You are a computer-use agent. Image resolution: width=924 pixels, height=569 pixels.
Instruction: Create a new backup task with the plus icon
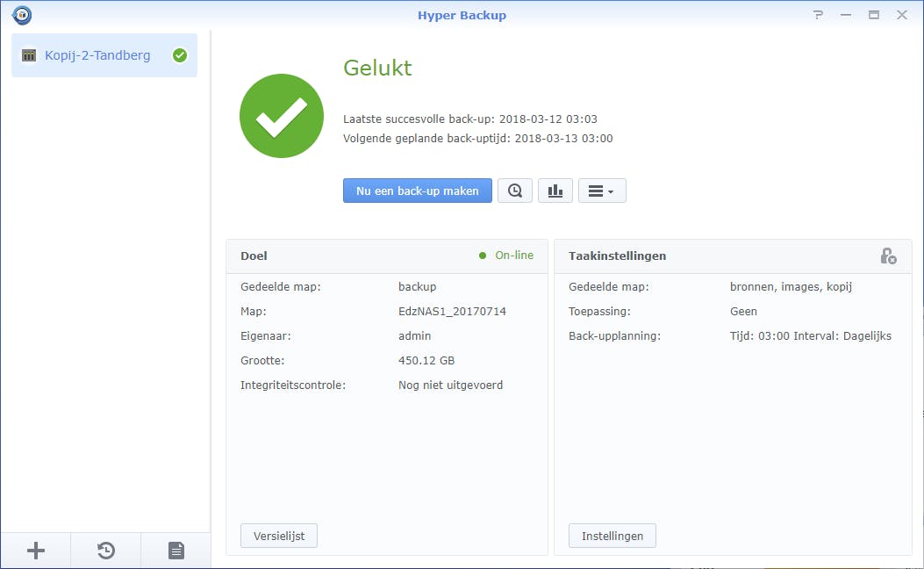click(x=35, y=551)
